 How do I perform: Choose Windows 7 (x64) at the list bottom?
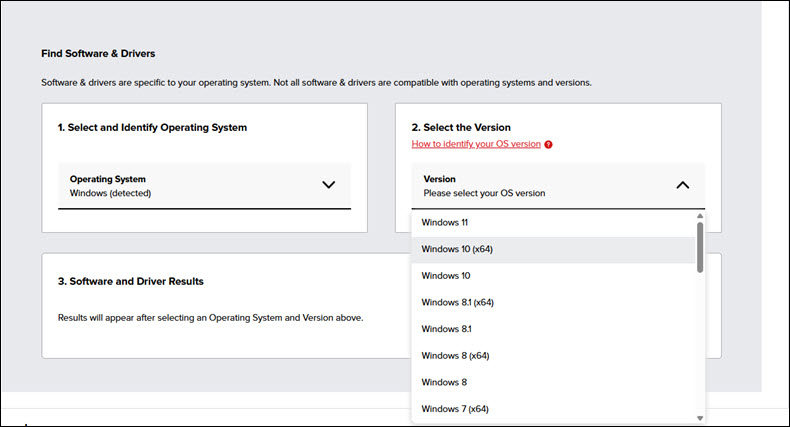553,409
